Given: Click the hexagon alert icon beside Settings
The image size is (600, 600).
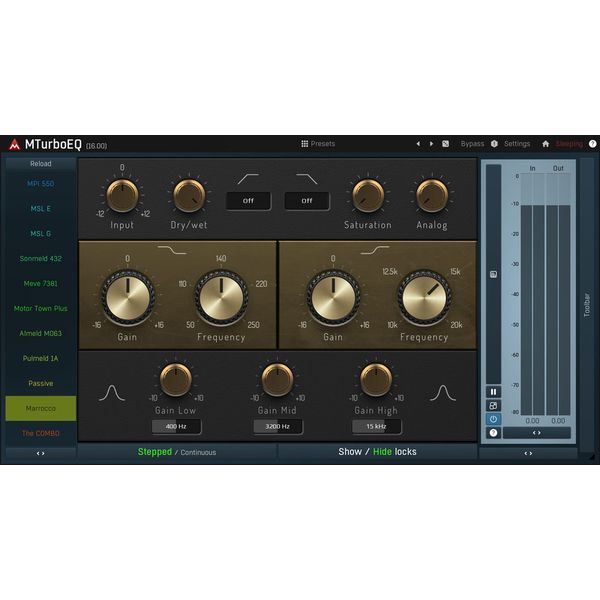Looking at the screenshot, I should [494, 144].
